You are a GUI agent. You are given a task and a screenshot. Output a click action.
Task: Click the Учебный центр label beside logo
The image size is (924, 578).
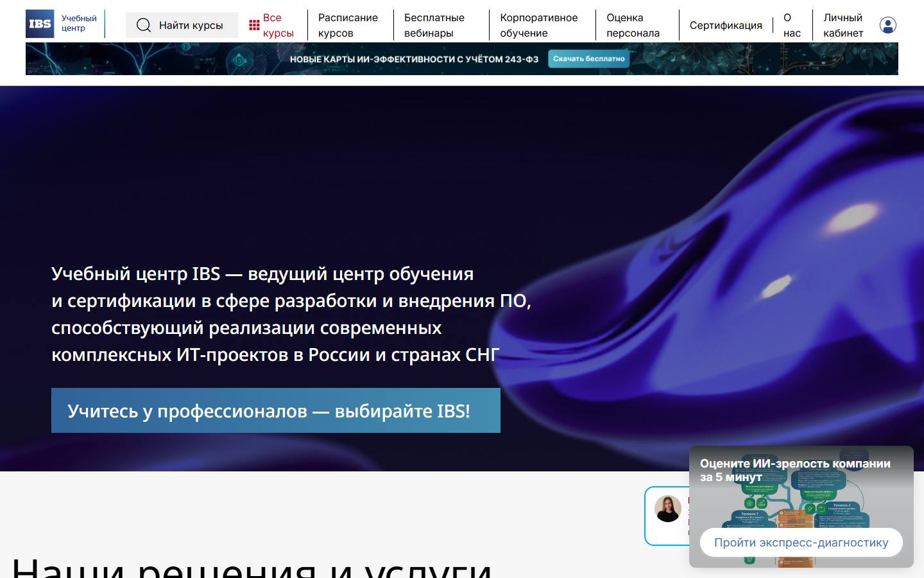coord(79,23)
